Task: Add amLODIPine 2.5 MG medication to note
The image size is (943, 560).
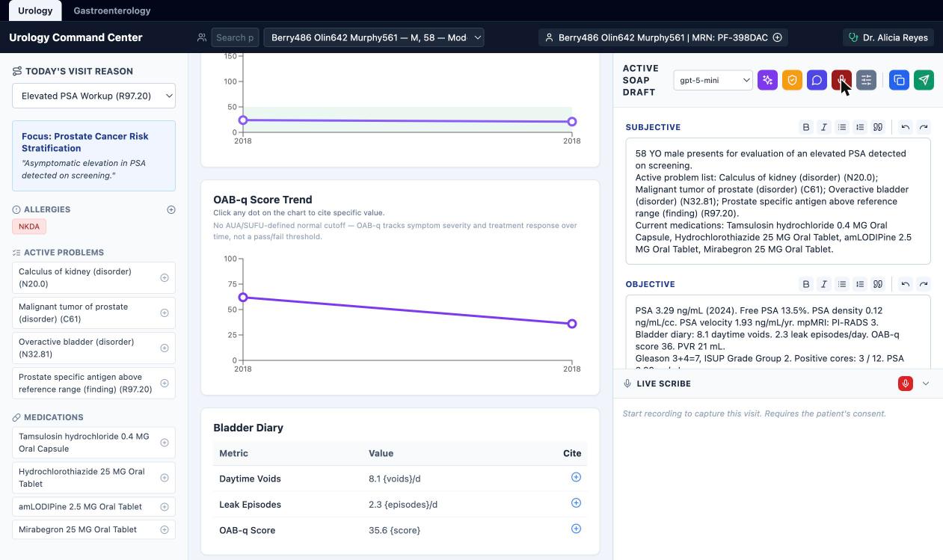Action: click(x=165, y=507)
